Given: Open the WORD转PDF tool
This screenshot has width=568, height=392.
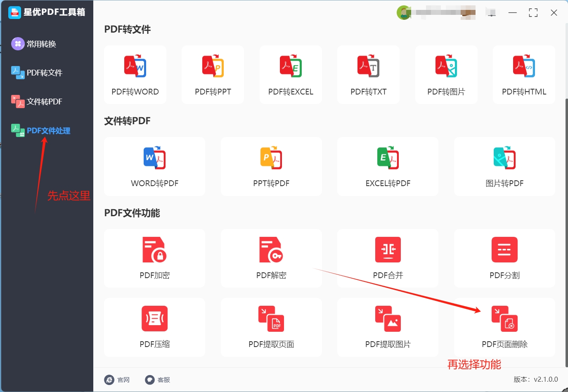Looking at the screenshot, I should (154, 167).
